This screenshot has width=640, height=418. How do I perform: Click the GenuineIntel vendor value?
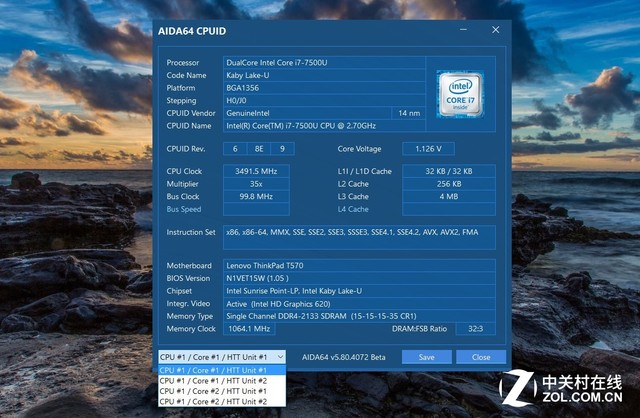(x=307, y=113)
